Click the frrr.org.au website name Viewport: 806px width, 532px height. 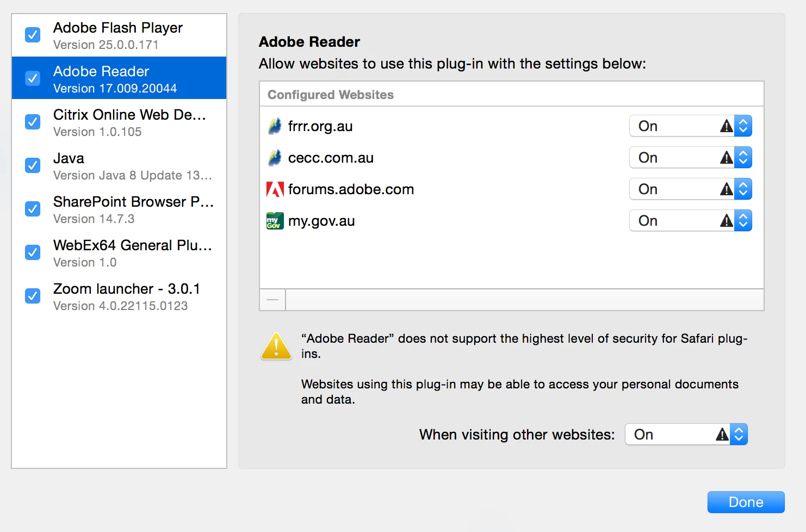[320, 126]
